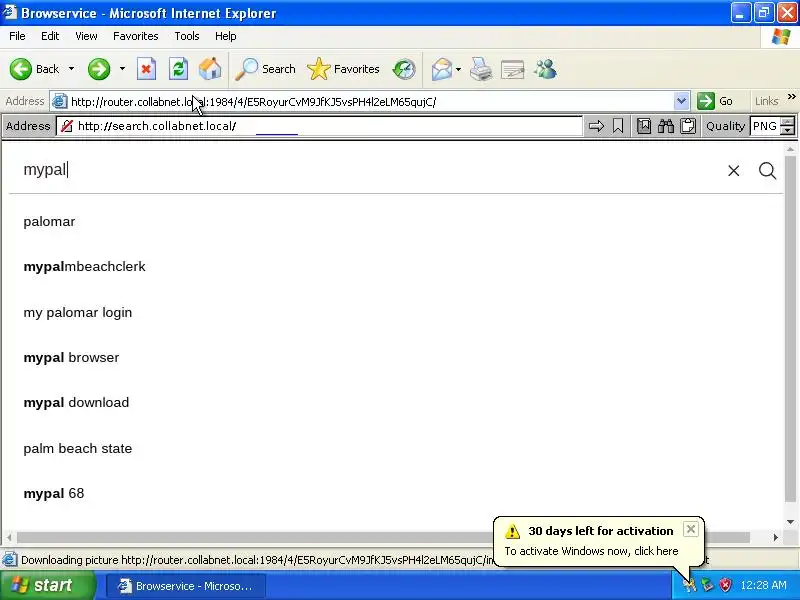This screenshot has height=600, width=800.
Task: Select the palomar suggestion
Action: 49,222
